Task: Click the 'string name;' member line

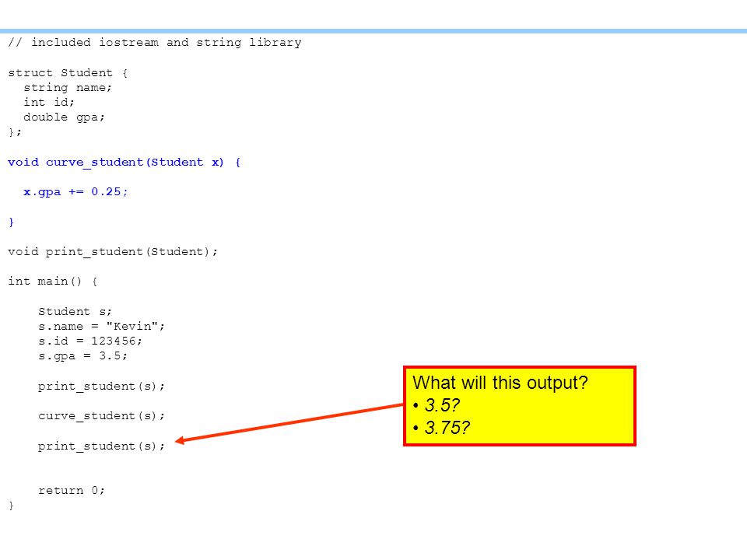Action: point(68,88)
